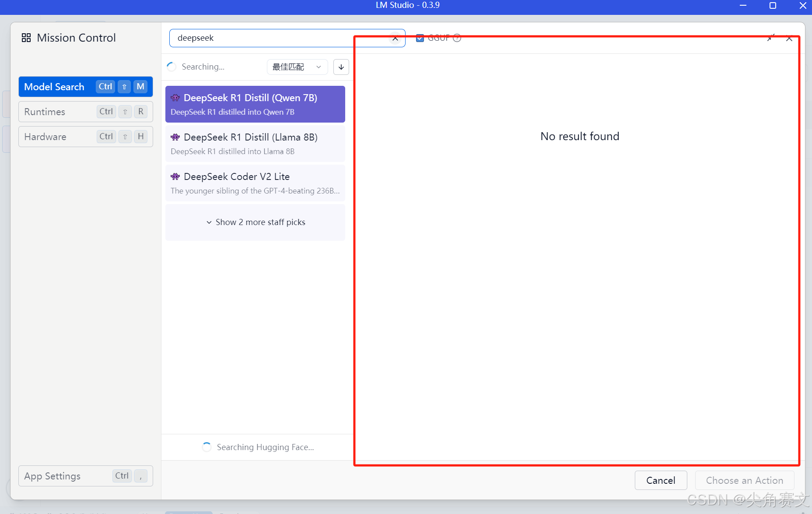This screenshot has height=514, width=812.
Task: Maximize the LM Studio window
Action: 773,5
